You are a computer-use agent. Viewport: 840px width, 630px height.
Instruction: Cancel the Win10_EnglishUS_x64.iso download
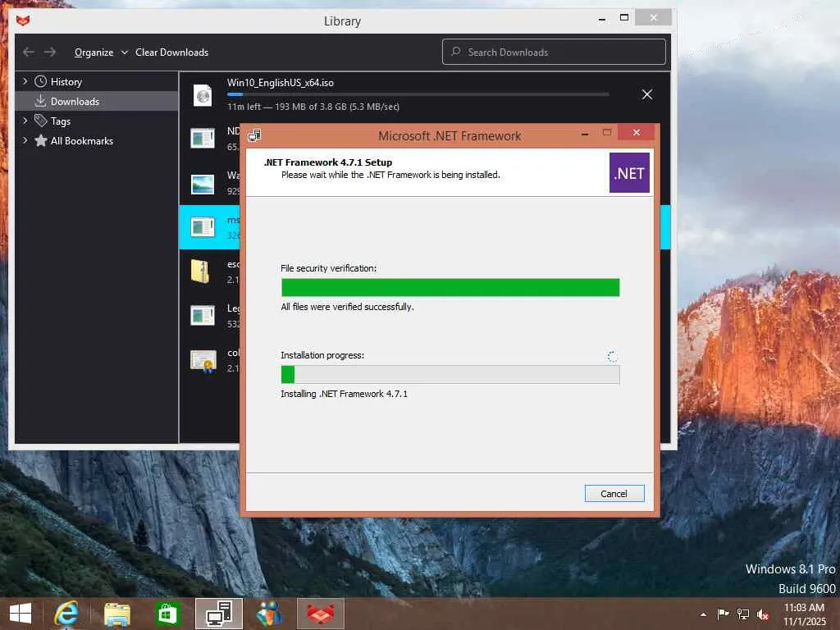pyautogui.click(x=647, y=95)
